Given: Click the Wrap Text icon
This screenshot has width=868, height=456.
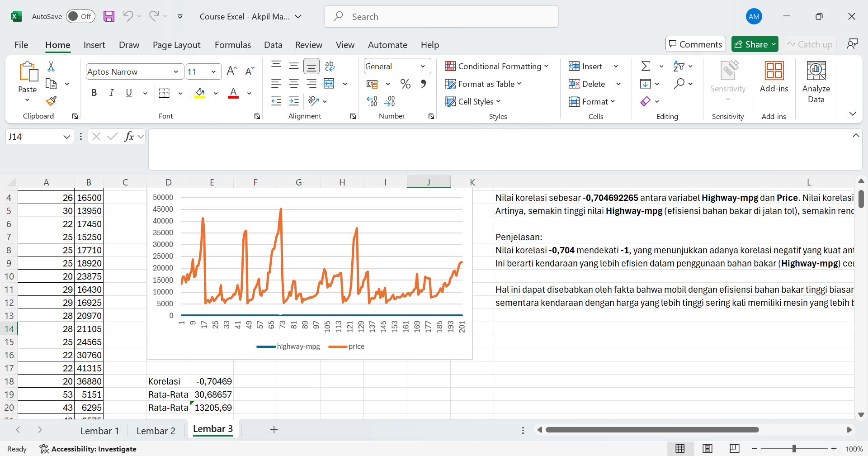Looking at the screenshot, I should coord(330,66).
